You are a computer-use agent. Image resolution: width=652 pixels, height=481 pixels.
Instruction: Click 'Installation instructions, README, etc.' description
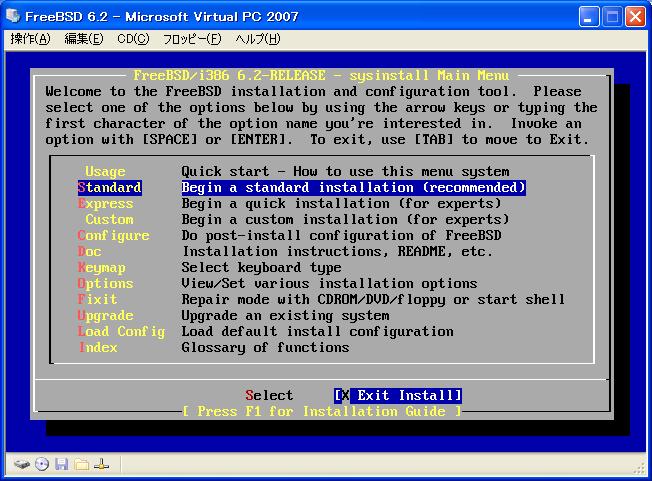(x=337, y=251)
